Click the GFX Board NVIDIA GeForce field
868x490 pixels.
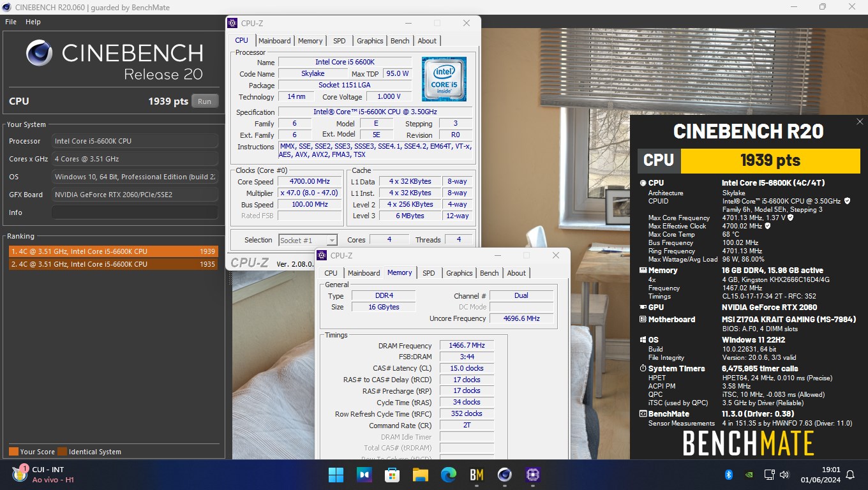(x=135, y=195)
